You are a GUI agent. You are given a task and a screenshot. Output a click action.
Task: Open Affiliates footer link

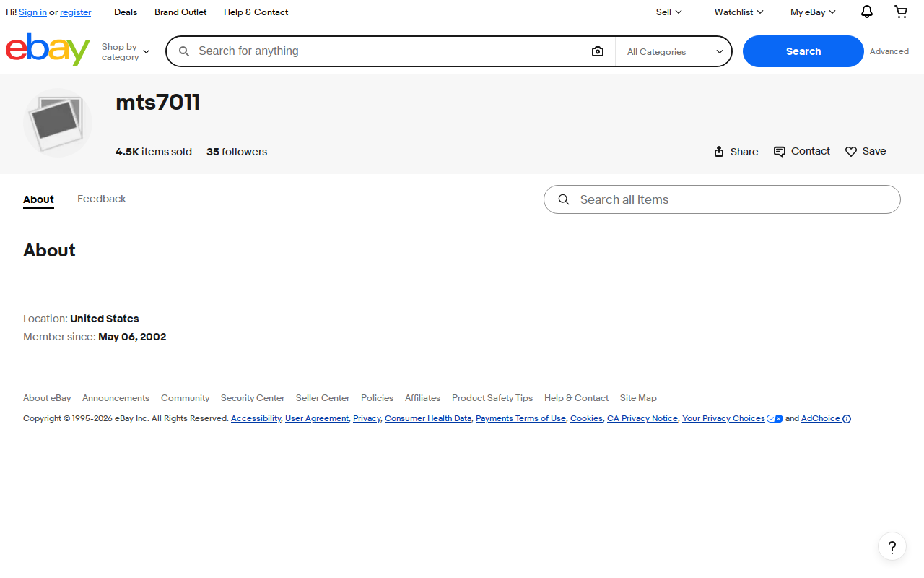point(422,398)
